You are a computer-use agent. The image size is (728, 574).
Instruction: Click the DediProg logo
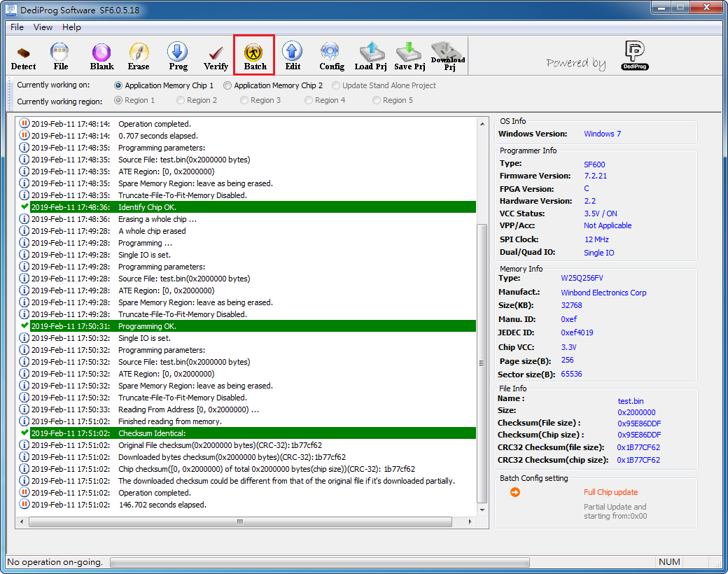634,55
